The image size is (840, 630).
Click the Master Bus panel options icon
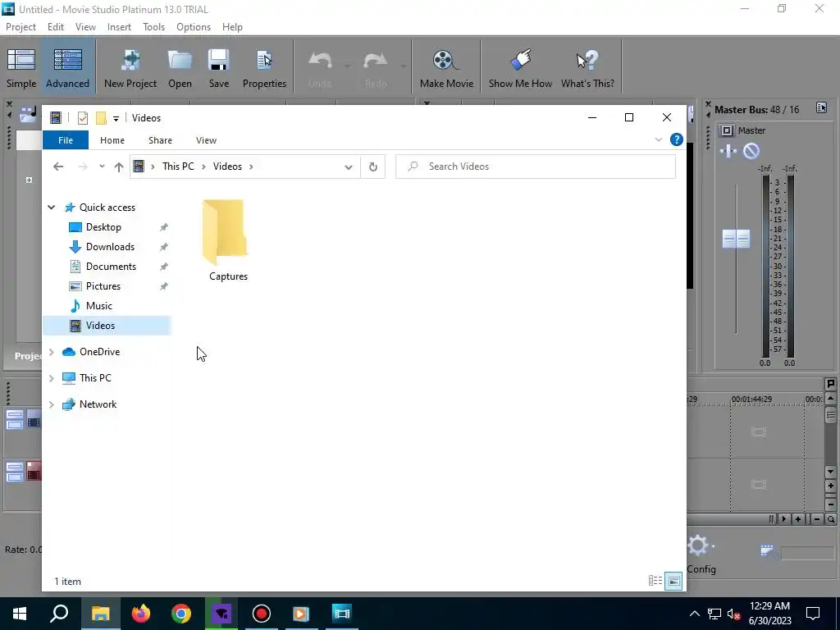pyautogui.click(x=821, y=107)
